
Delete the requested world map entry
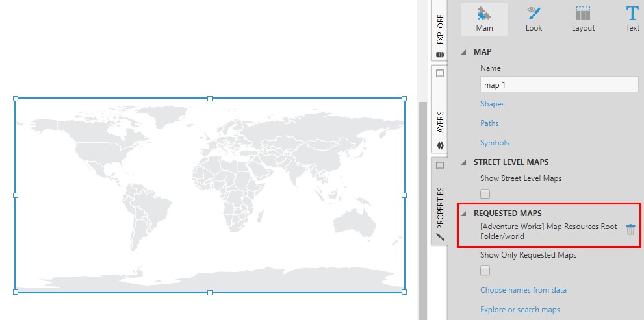[x=630, y=230]
